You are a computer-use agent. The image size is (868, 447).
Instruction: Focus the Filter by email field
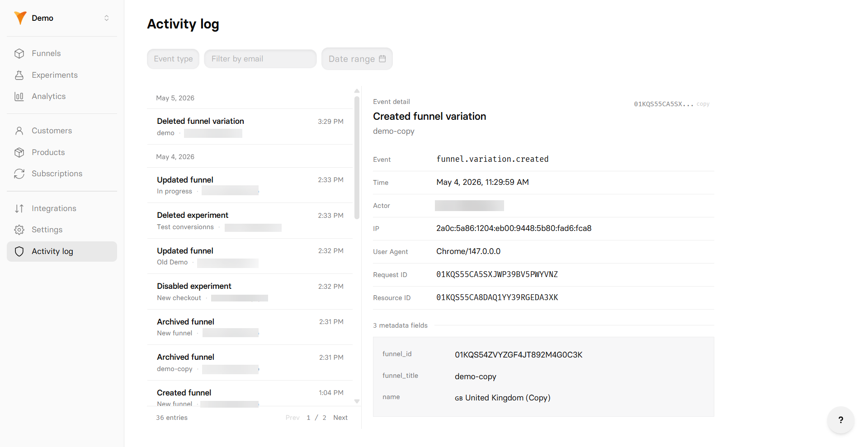click(x=260, y=59)
